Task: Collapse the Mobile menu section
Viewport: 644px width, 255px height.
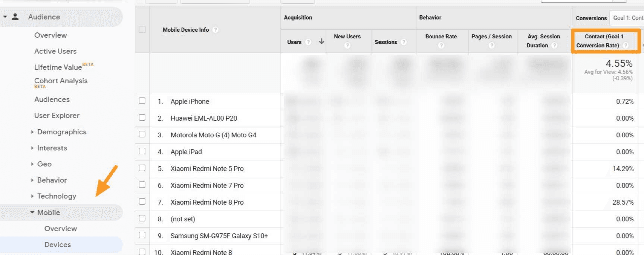Action: tap(32, 212)
